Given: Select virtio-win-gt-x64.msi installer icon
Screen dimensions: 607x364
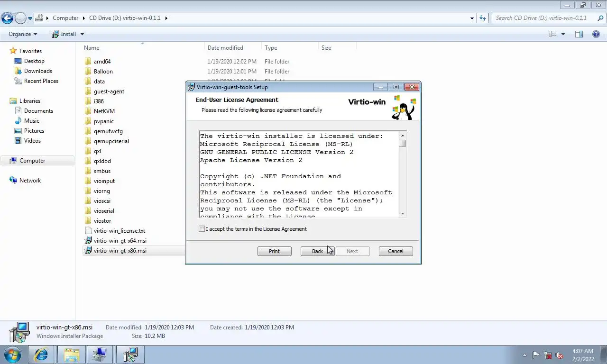Looking at the screenshot, I should click(x=88, y=241).
